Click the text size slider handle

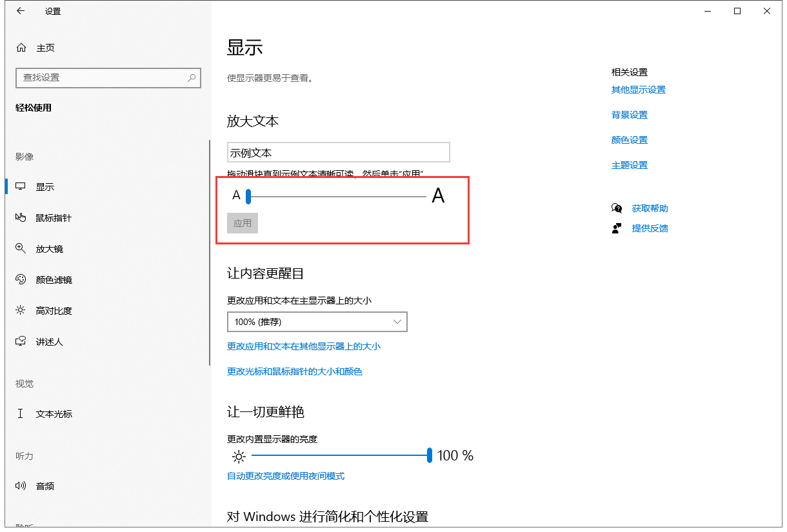click(x=248, y=195)
